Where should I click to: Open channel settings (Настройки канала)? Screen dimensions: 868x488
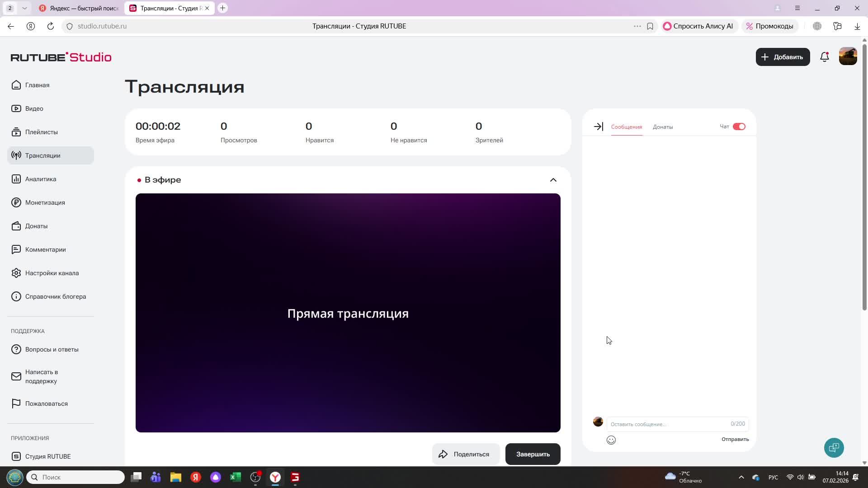(x=52, y=273)
